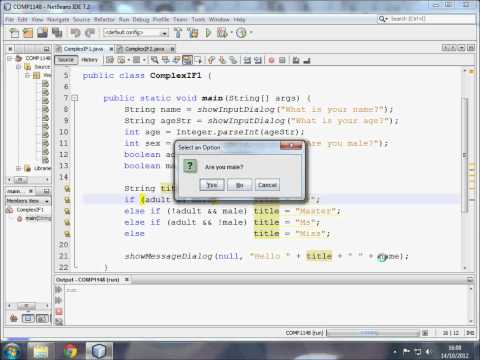
Task: Expand the Libraries tree node
Action: (x=18, y=168)
